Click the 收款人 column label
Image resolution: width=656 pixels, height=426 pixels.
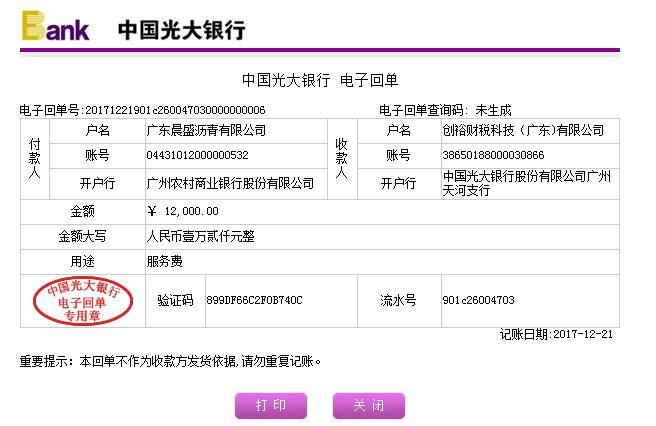pos(342,159)
